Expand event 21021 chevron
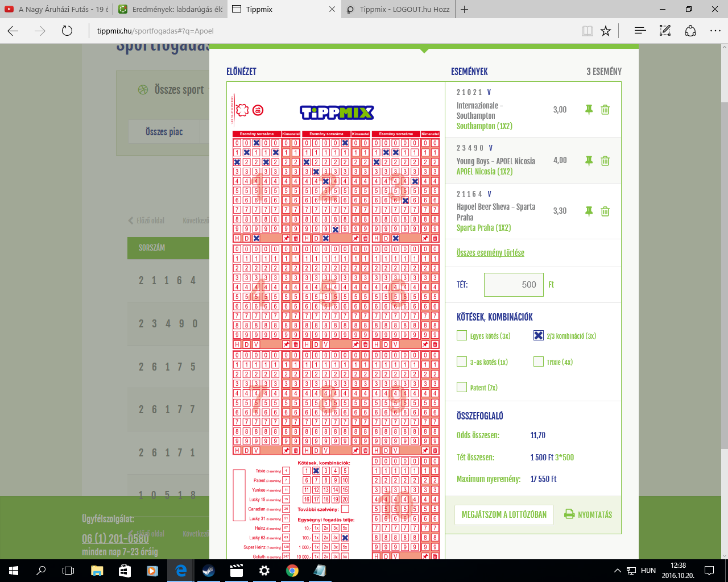The image size is (728, 582). [489, 92]
